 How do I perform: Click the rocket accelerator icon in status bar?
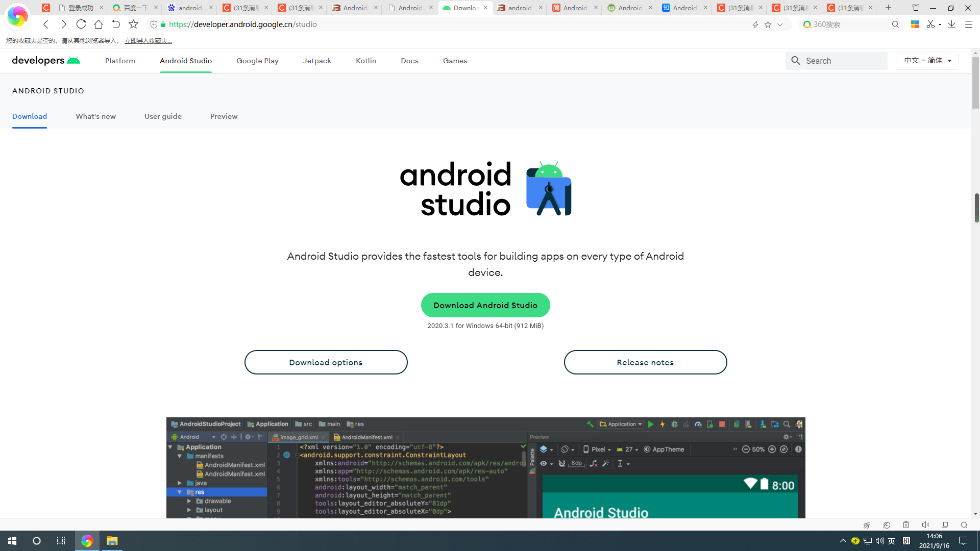click(x=867, y=525)
